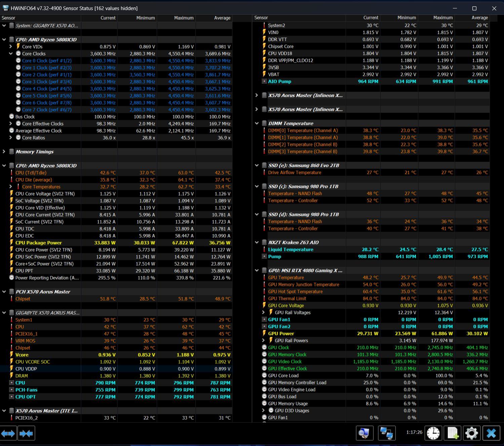This screenshot has width=504, height=446.
Task: Collapse the PCH X570 Aorus Master group
Action: (4, 292)
